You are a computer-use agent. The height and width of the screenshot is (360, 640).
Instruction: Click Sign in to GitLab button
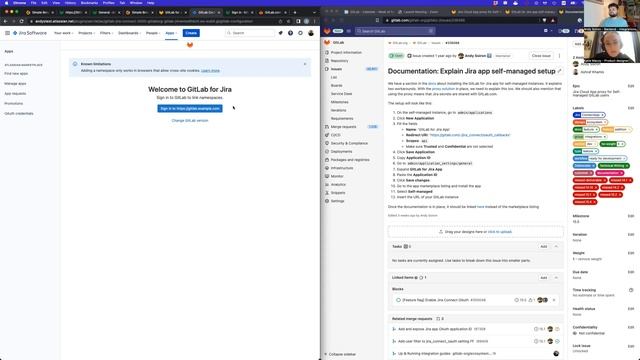(x=190, y=109)
